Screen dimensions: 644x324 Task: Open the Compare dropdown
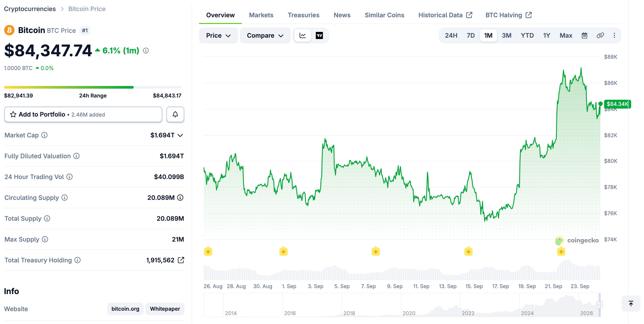[x=265, y=35]
